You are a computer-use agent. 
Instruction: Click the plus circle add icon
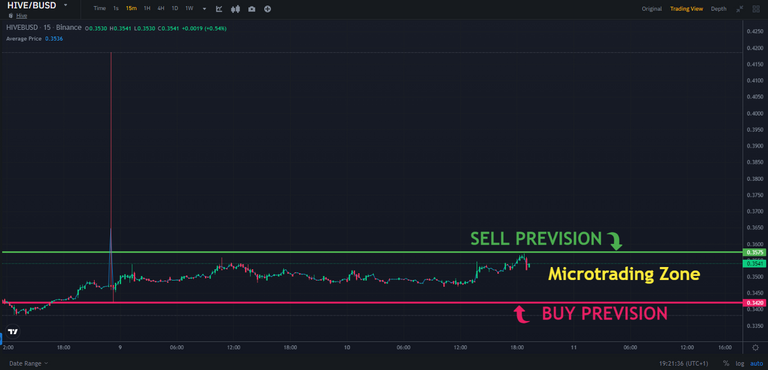[267, 9]
